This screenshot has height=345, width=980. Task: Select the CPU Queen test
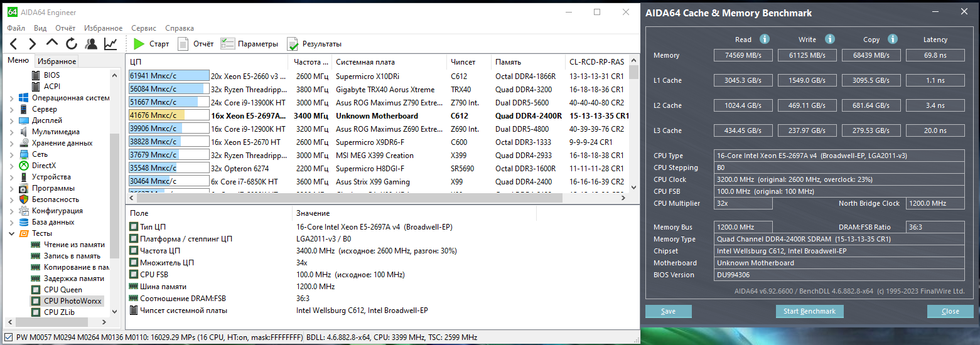coord(63,290)
